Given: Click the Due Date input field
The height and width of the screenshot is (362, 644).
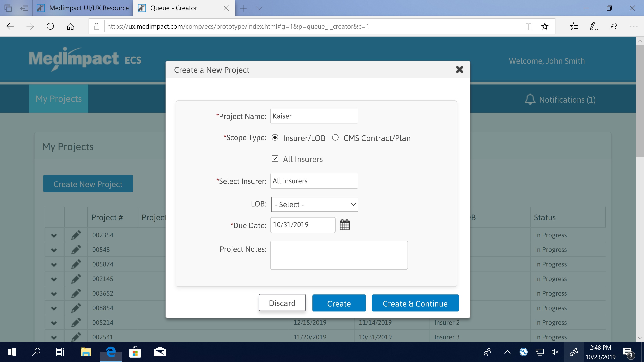Looking at the screenshot, I should point(303,225).
